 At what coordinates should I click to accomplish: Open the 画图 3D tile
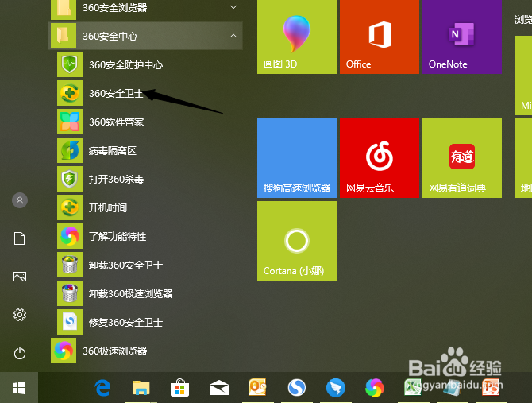(297, 37)
